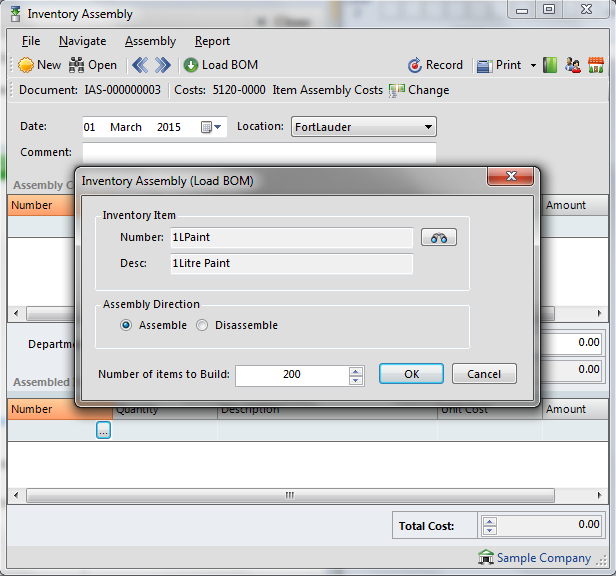Click the Record toolbar icon

415,65
